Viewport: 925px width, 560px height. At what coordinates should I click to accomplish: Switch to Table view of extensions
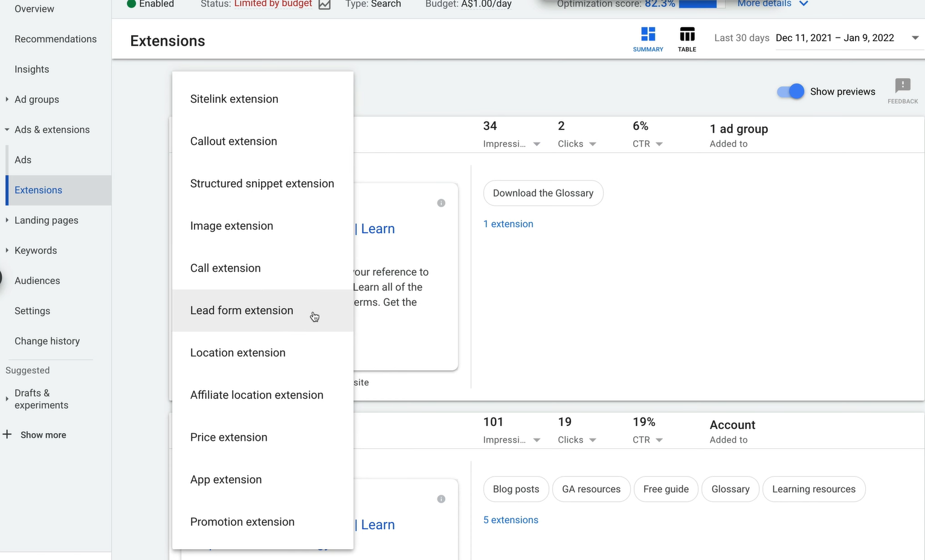pyautogui.click(x=687, y=38)
